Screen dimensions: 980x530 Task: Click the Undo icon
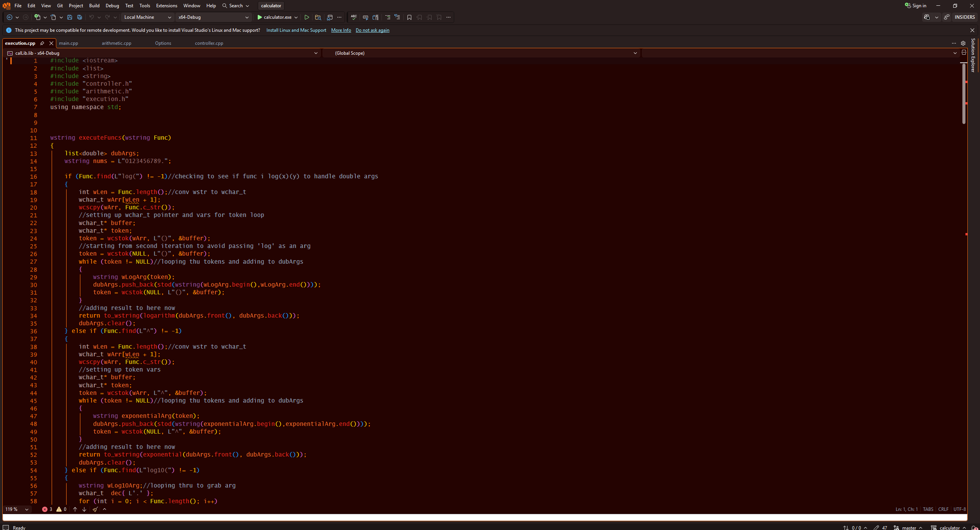pyautogui.click(x=91, y=17)
